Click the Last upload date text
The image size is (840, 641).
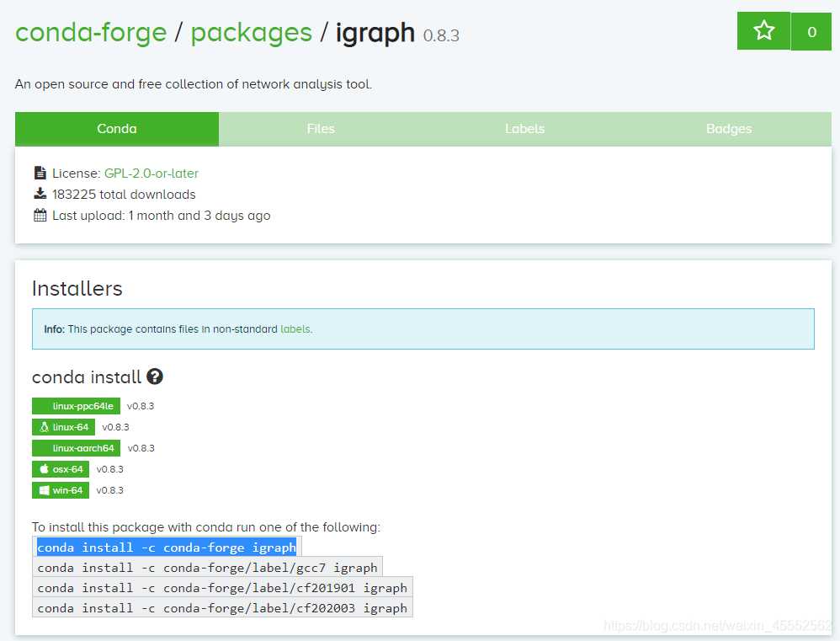pos(162,216)
